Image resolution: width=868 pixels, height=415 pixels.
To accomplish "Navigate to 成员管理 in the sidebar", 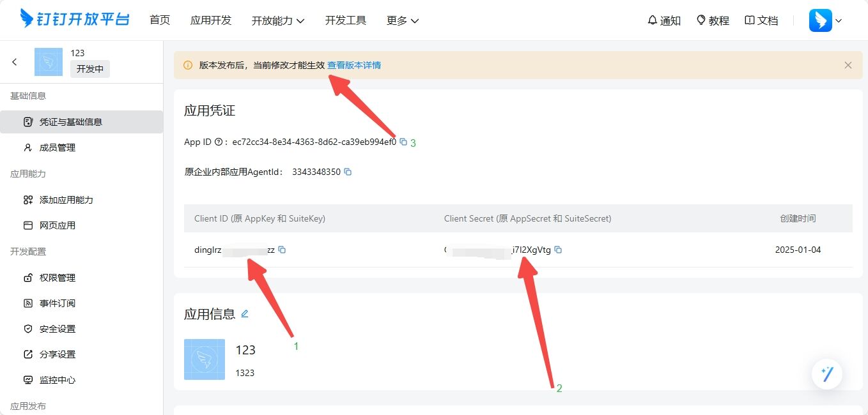I will (58, 147).
